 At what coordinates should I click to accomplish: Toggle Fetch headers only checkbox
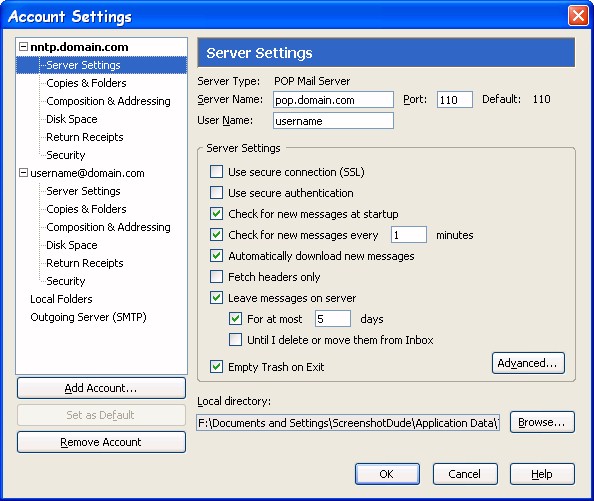[216, 276]
